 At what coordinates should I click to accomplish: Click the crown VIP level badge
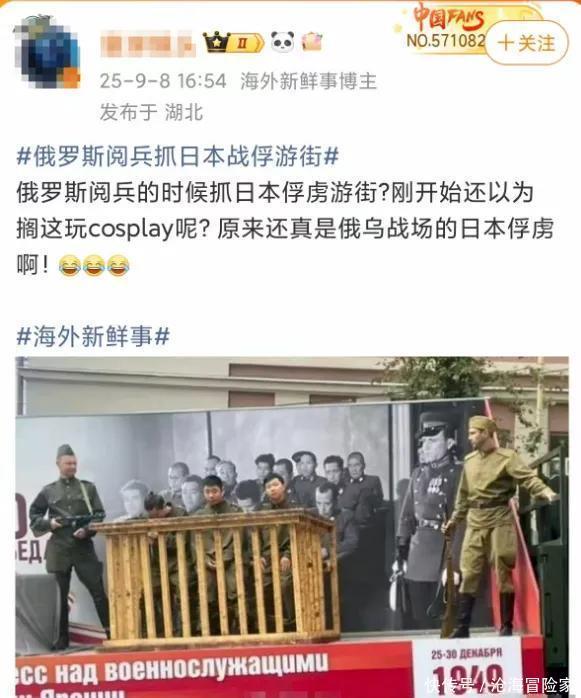pos(233,43)
